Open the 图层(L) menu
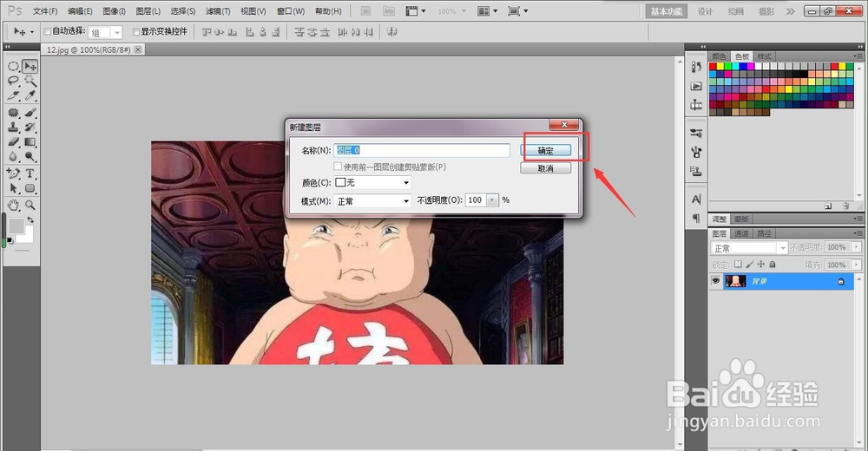 (x=148, y=11)
